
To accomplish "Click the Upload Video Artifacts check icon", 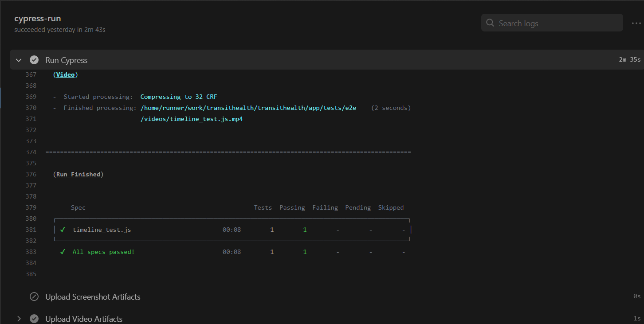I will click(x=34, y=319).
